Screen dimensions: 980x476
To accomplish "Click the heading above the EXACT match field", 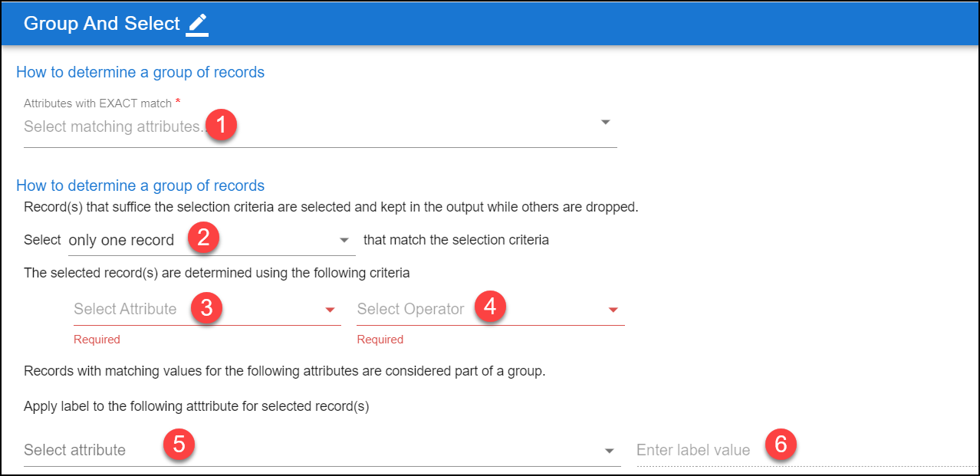I will click(x=140, y=73).
